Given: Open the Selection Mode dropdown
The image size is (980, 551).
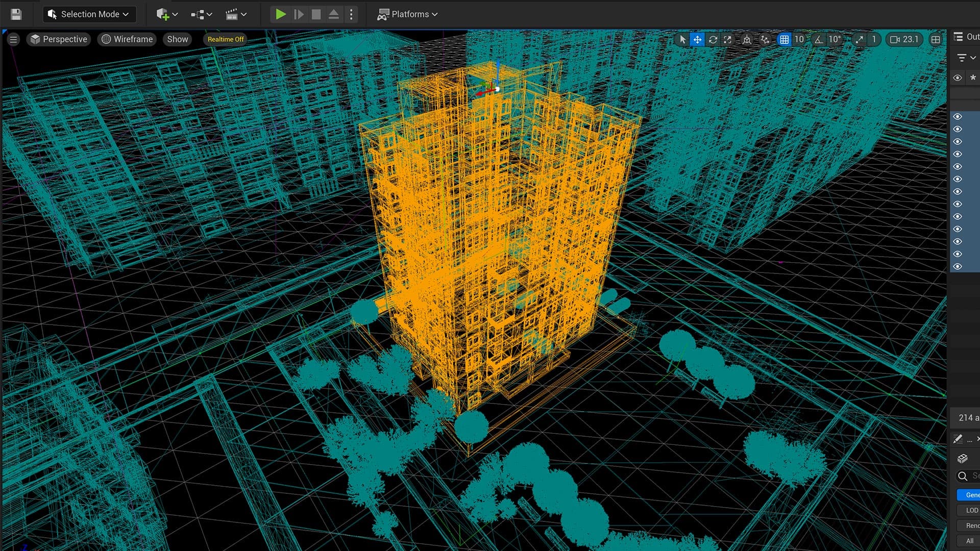Looking at the screenshot, I should 90,14.
